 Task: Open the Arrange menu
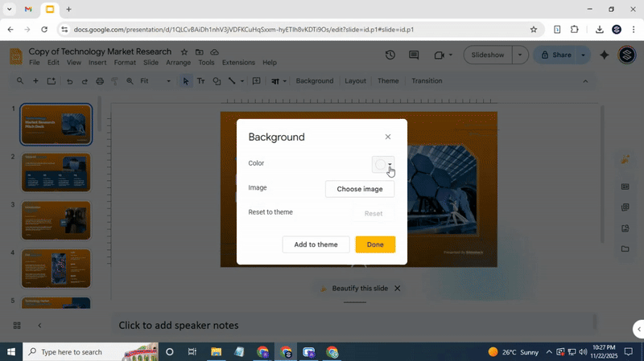click(178, 63)
